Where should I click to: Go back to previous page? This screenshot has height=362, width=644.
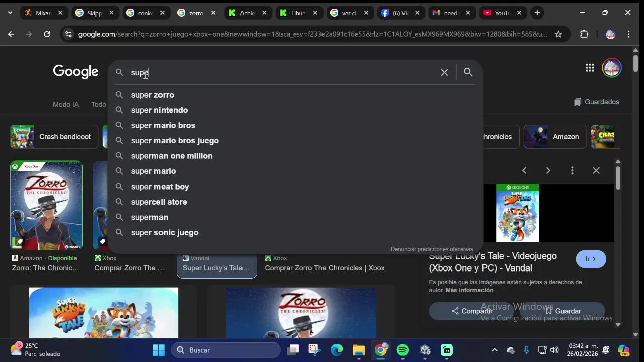coord(11,34)
